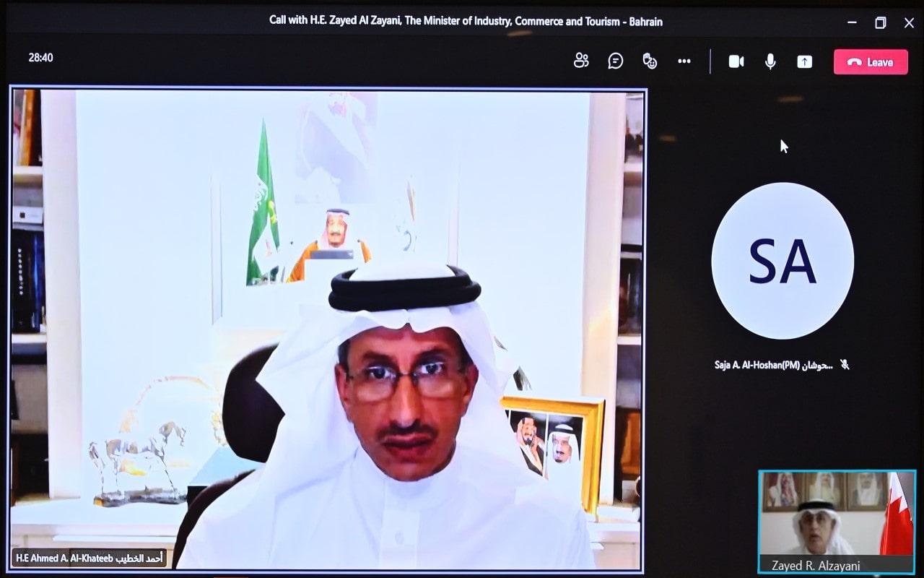Click muted microphone icon beside Saja Al-Hoshan
Viewport: 924px width, 578px height.
pos(845,366)
